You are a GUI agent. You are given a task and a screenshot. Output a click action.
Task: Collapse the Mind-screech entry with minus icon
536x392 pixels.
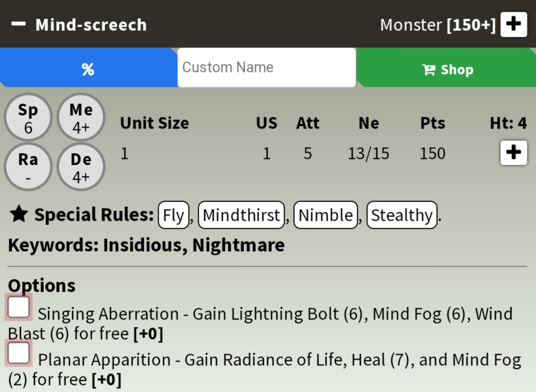(19, 24)
